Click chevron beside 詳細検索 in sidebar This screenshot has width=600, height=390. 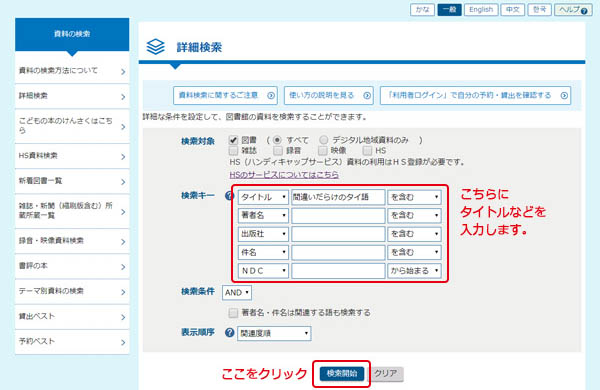pos(123,97)
